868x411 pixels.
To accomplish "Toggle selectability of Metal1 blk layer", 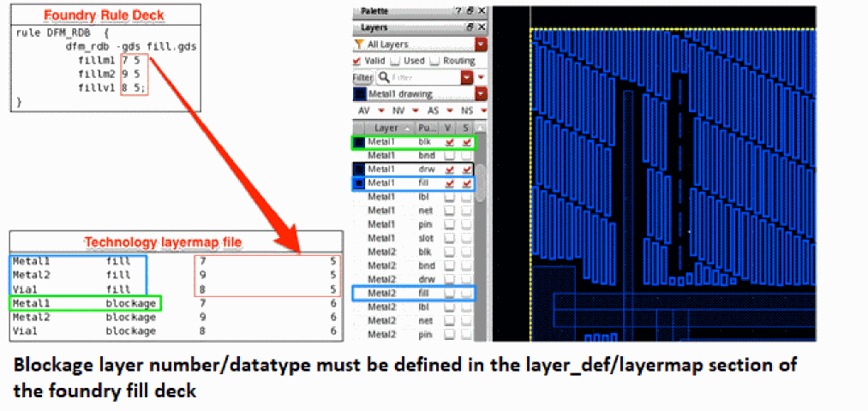I will (x=468, y=142).
